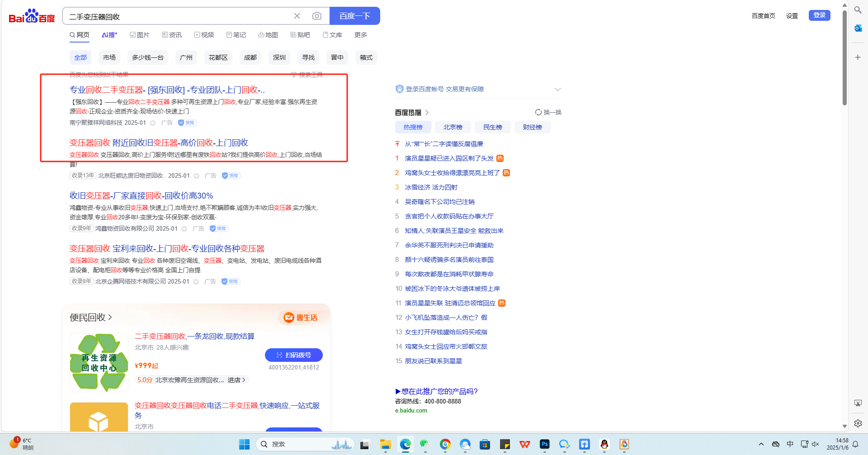
Task: Select the 全部 filter chip
Action: point(80,57)
